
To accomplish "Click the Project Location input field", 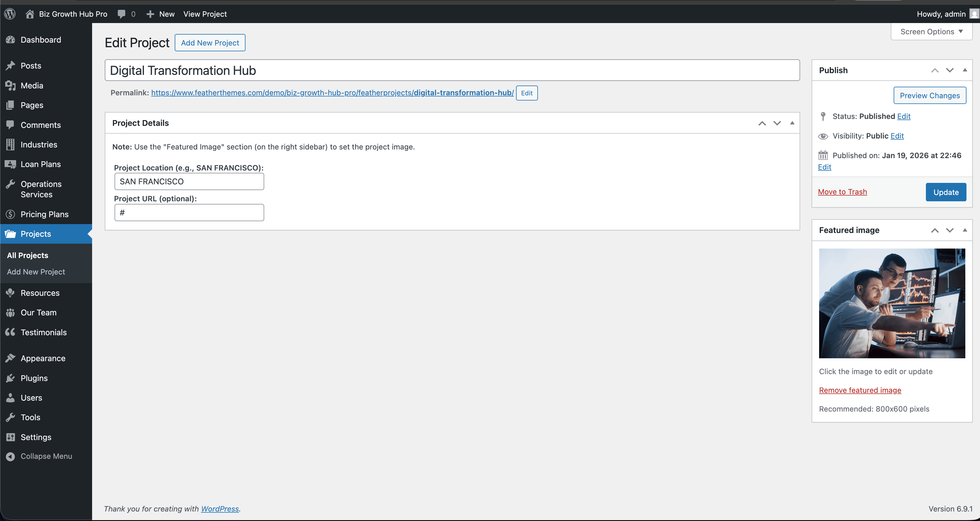I will click(189, 181).
